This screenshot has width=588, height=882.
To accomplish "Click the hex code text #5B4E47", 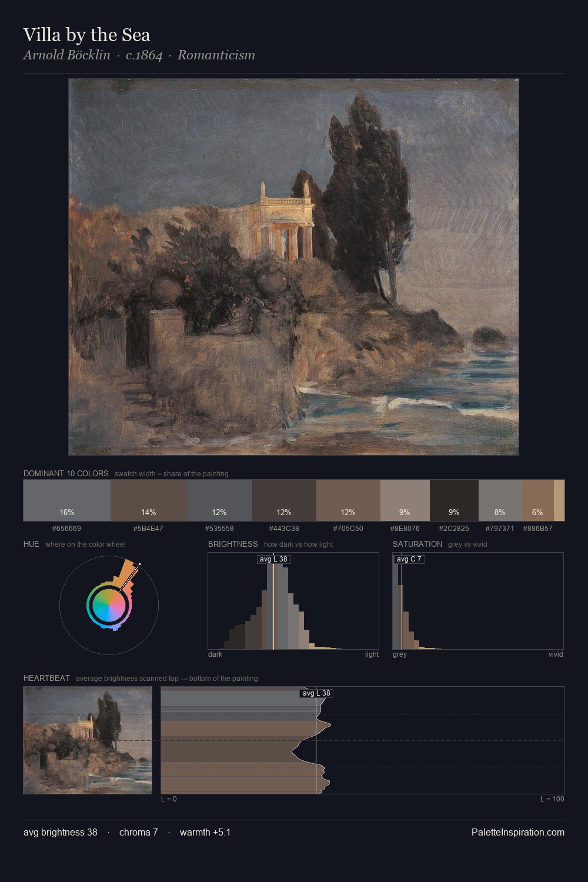I will pyautogui.click(x=148, y=529).
